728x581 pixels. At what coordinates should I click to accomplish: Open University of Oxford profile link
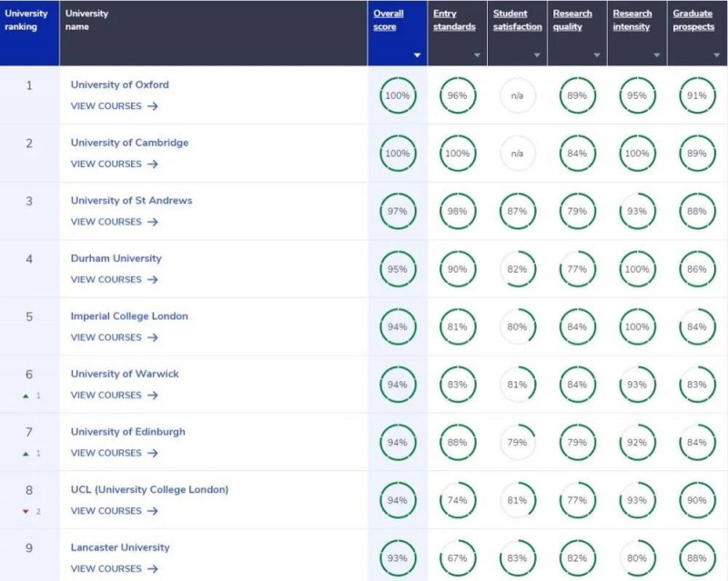click(119, 85)
